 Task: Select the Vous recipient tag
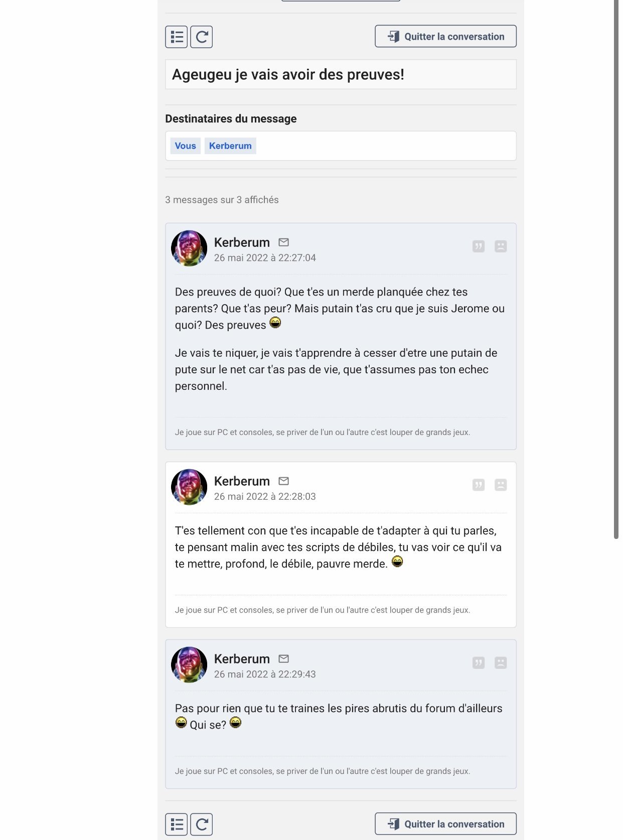(x=186, y=146)
